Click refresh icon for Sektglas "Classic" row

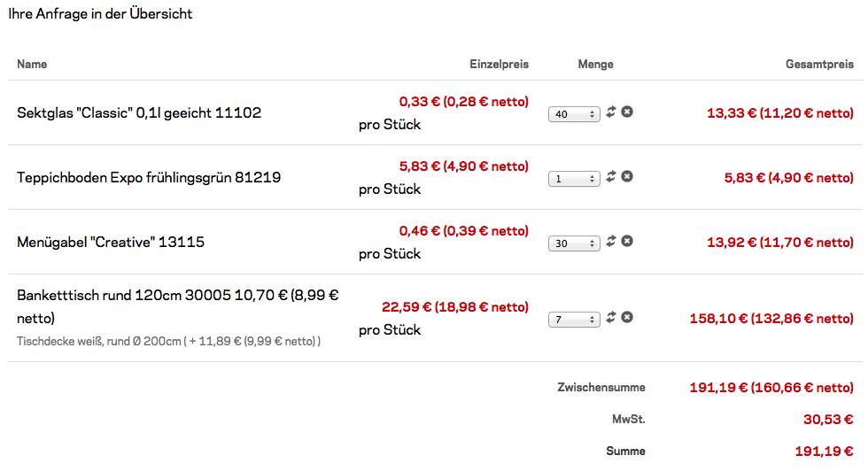[610, 112]
